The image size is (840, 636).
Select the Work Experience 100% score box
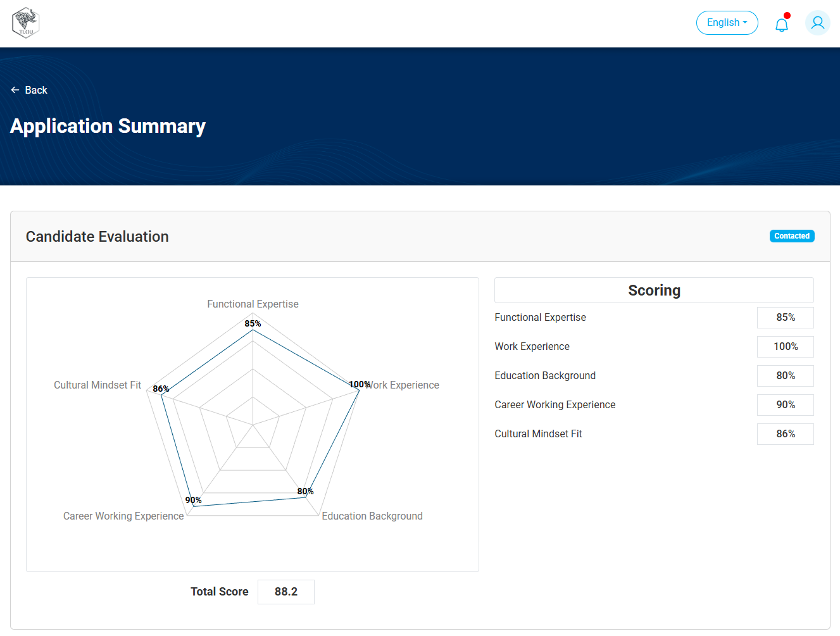pos(785,347)
